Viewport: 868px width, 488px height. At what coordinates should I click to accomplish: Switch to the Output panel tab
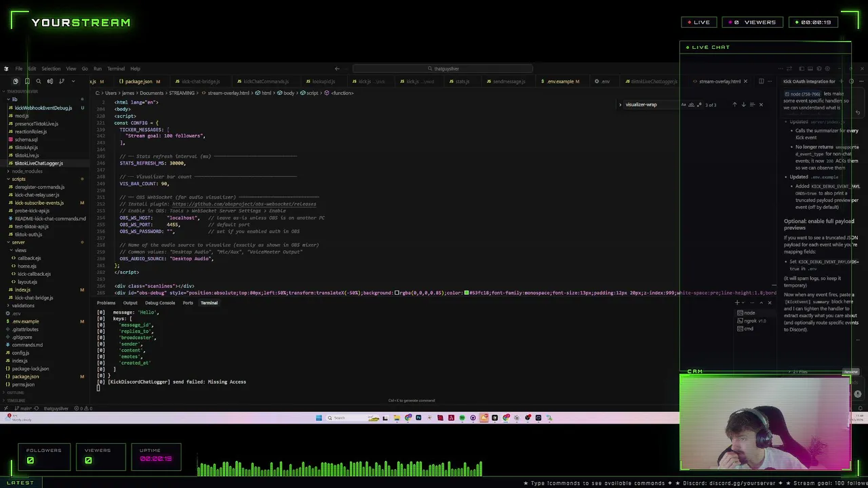(130, 303)
